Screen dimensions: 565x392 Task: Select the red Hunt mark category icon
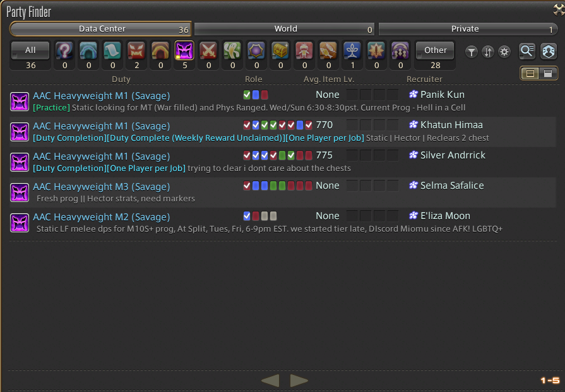click(x=304, y=50)
